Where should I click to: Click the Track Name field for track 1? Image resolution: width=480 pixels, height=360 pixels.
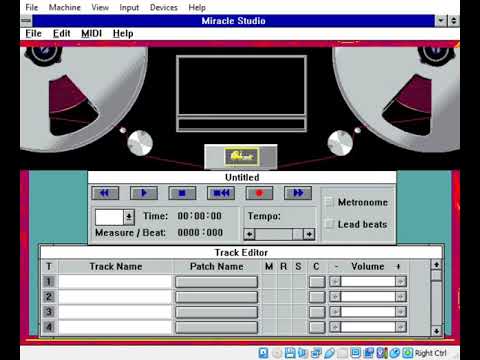(x=115, y=282)
